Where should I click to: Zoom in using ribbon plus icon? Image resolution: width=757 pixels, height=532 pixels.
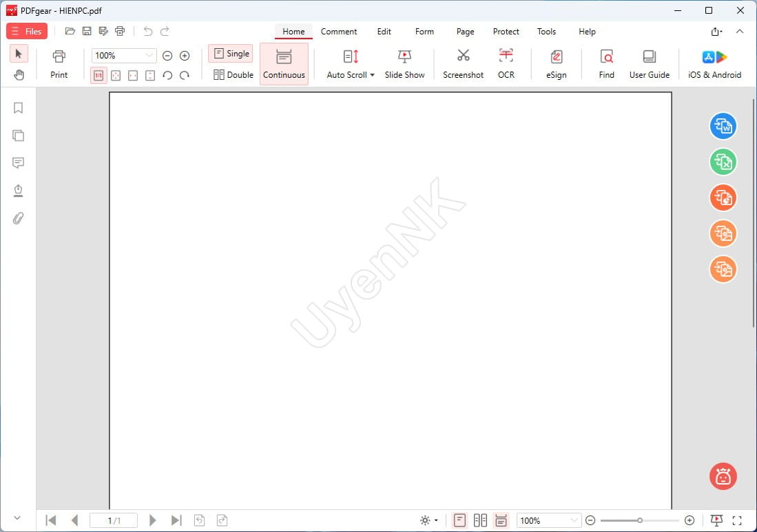point(185,56)
